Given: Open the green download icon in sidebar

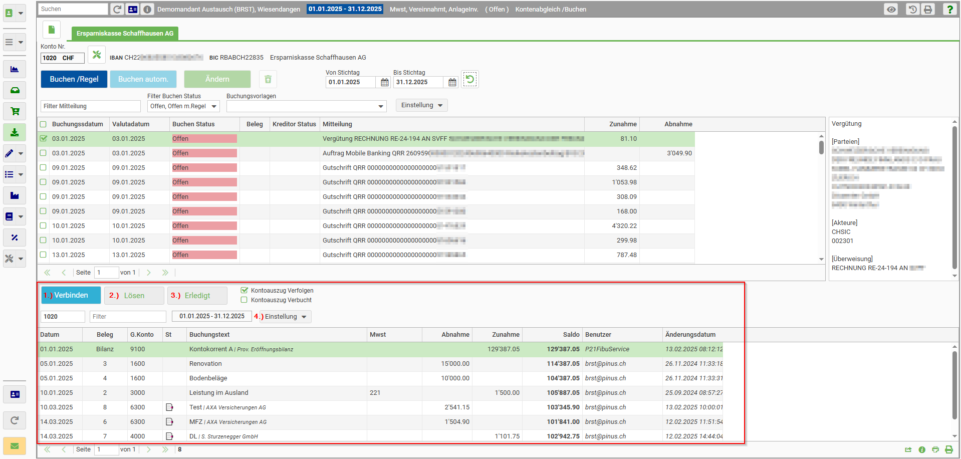Looking at the screenshot, I should (14, 132).
